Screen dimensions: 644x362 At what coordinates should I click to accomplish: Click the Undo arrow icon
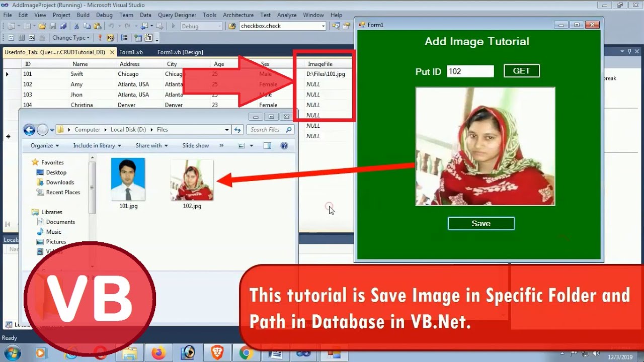111,26
